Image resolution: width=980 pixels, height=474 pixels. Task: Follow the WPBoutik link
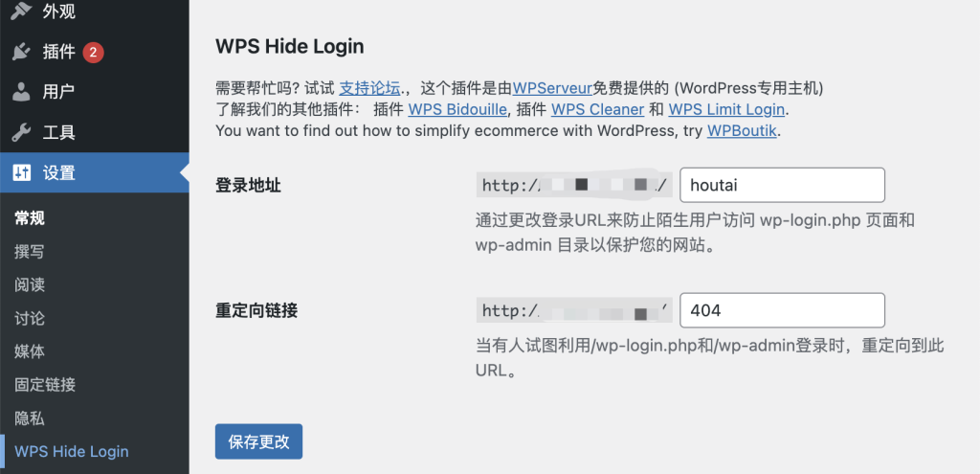click(x=743, y=130)
